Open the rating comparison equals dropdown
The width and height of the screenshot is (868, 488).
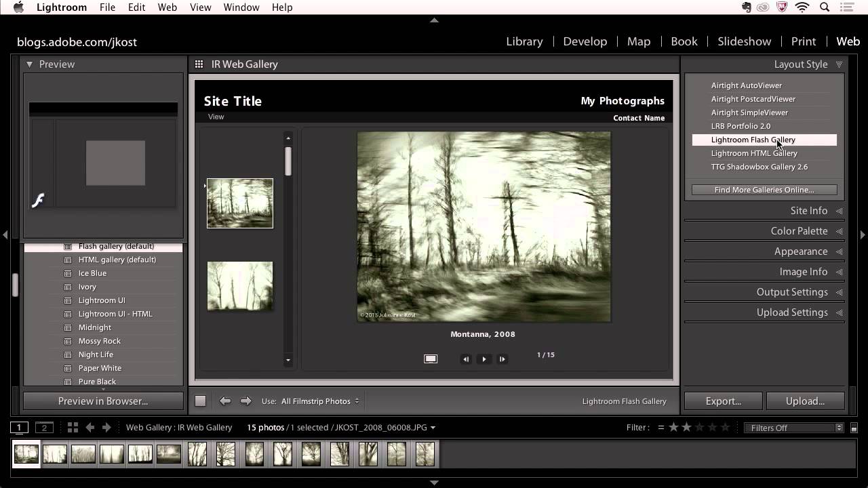660,428
